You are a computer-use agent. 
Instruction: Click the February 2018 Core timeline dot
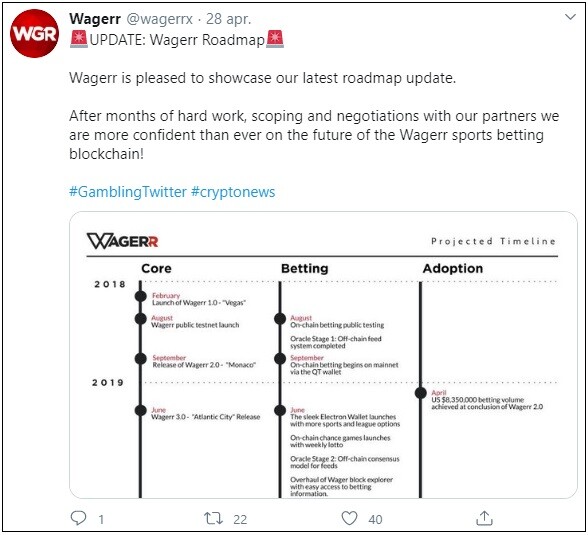(141, 296)
